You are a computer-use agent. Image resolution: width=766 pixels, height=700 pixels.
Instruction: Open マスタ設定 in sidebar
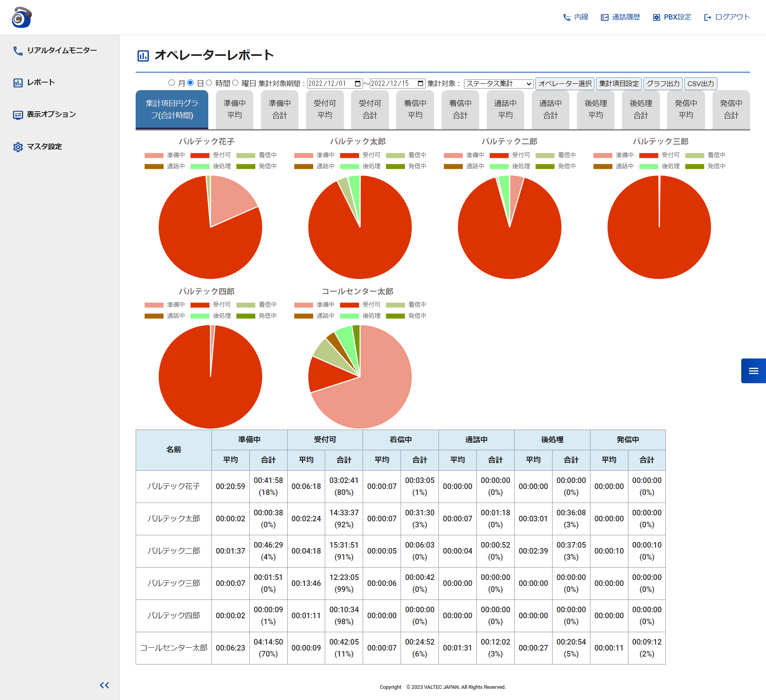pyautogui.click(x=44, y=147)
